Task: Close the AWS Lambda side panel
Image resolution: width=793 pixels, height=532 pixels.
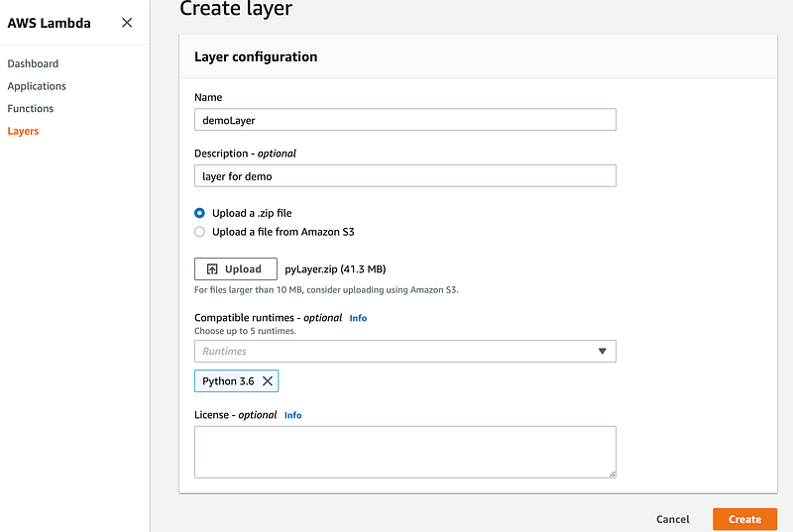Action: 127,23
